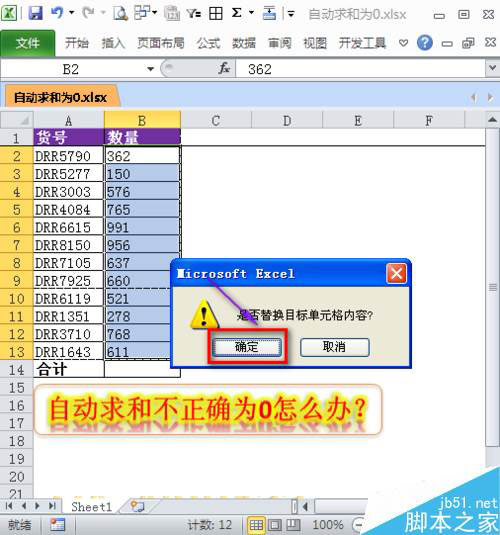This screenshot has height=535, width=500.
Task: Expand the formula bar chevron
Action: click(x=492, y=69)
